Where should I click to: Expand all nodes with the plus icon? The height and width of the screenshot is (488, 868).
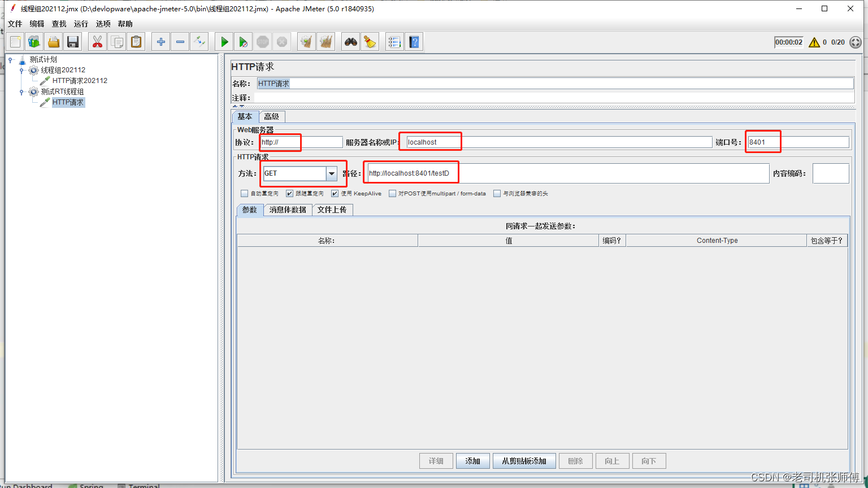pos(161,42)
